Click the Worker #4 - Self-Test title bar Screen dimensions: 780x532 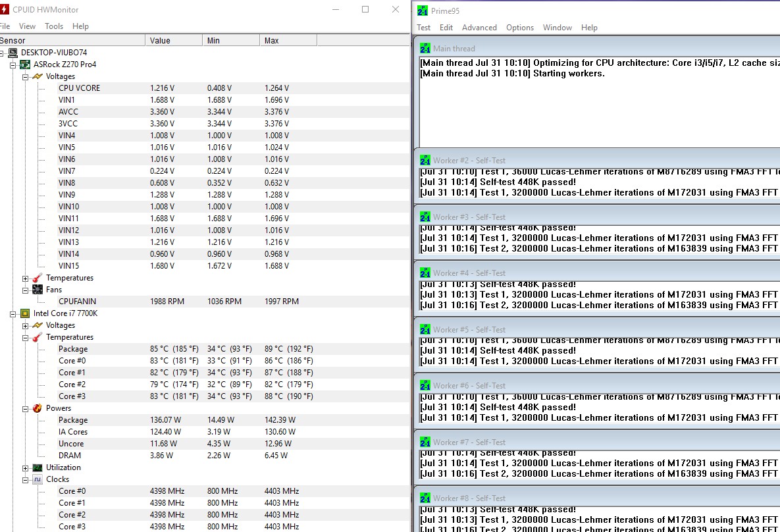pyautogui.click(x=598, y=273)
